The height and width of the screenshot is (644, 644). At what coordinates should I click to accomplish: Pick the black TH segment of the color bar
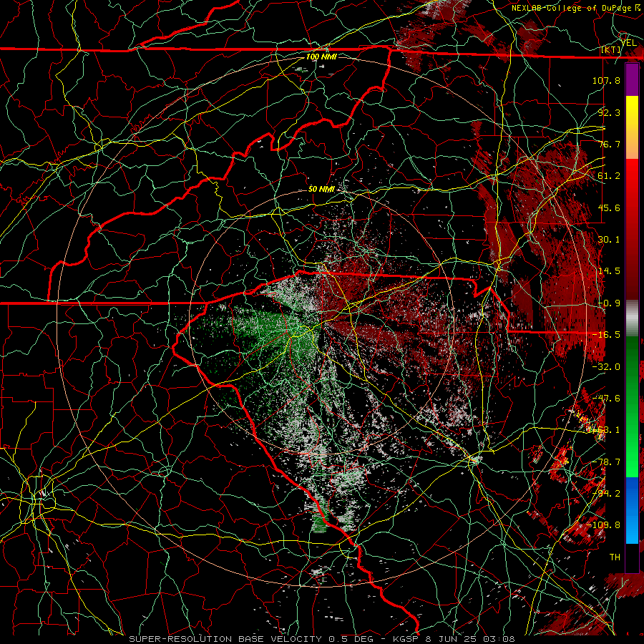point(632,557)
